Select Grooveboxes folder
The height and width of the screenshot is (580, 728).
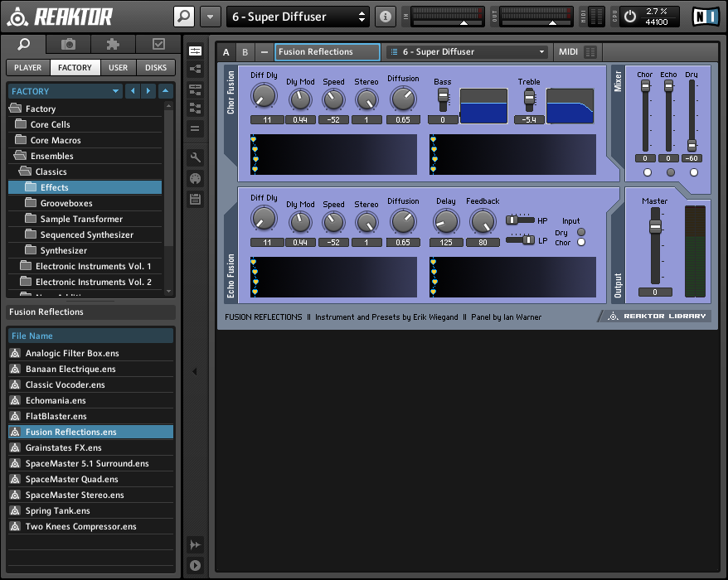85,203
